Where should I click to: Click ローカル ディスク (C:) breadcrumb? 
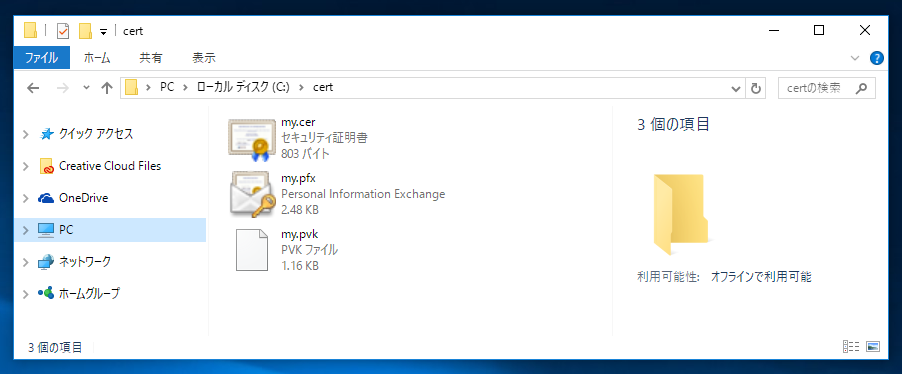click(x=243, y=88)
